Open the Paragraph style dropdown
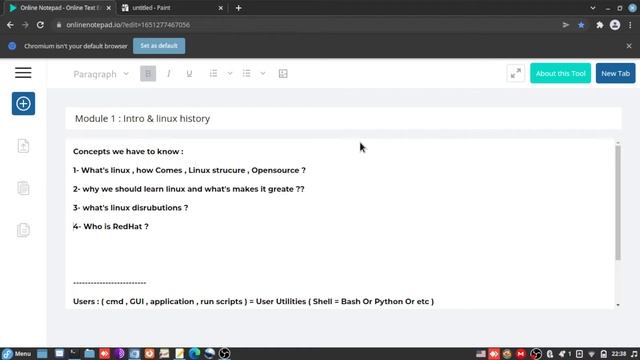The height and width of the screenshot is (360, 640). 101,74
